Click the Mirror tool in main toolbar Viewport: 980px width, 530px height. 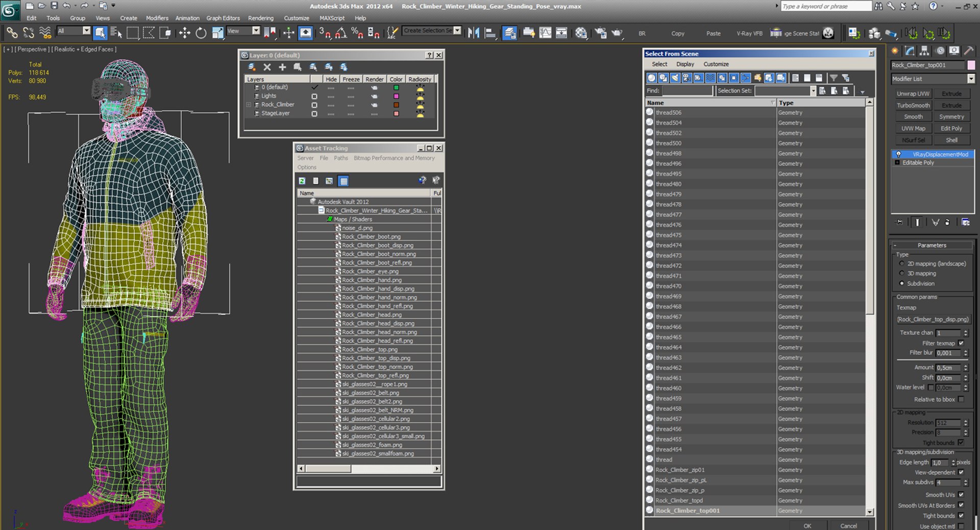click(x=474, y=33)
